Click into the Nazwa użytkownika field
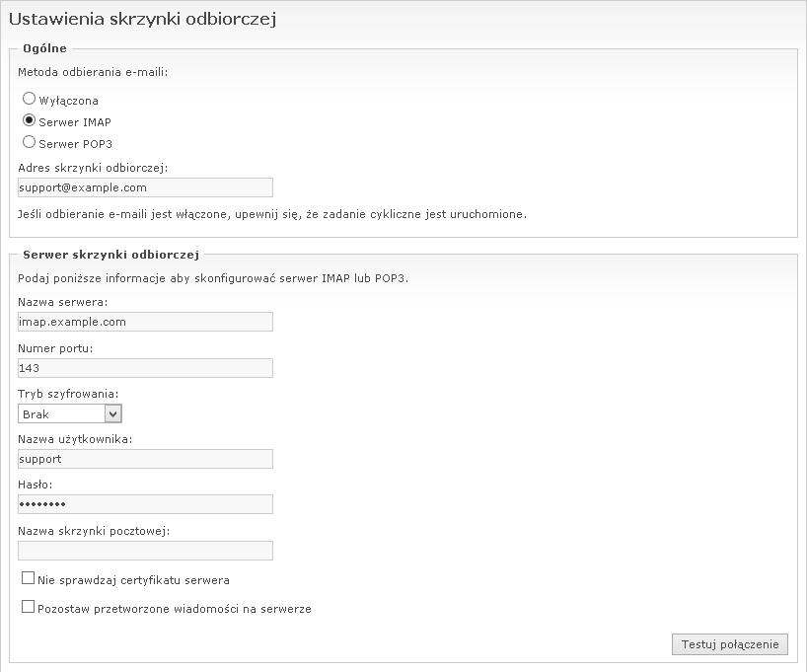The width and height of the screenshot is (807, 672). coord(145,459)
